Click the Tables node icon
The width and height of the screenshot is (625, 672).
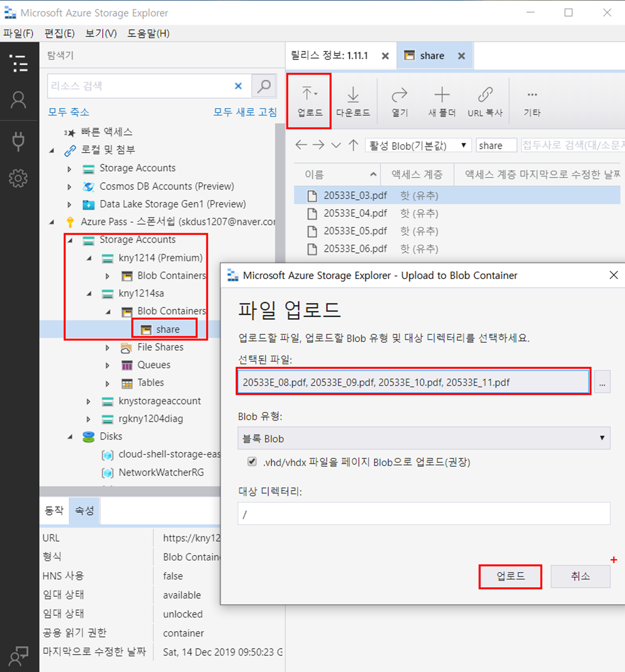(x=127, y=384)
